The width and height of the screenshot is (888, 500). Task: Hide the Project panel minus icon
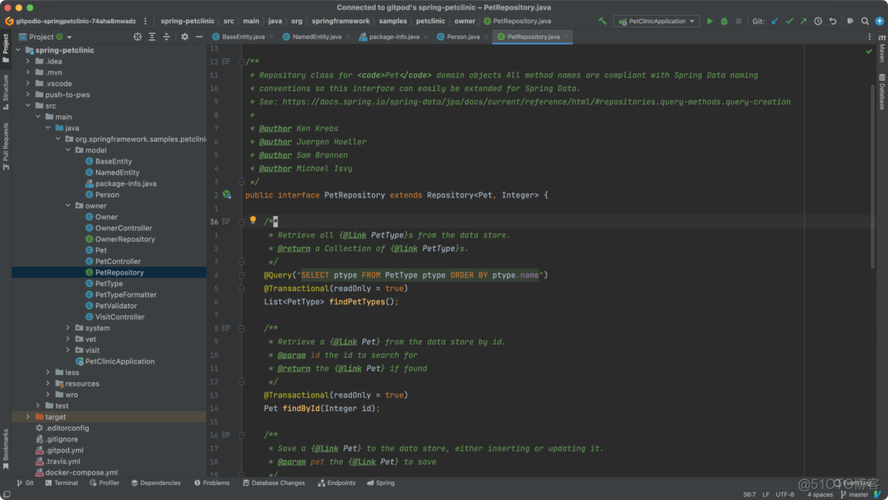(x=199, y=37)
